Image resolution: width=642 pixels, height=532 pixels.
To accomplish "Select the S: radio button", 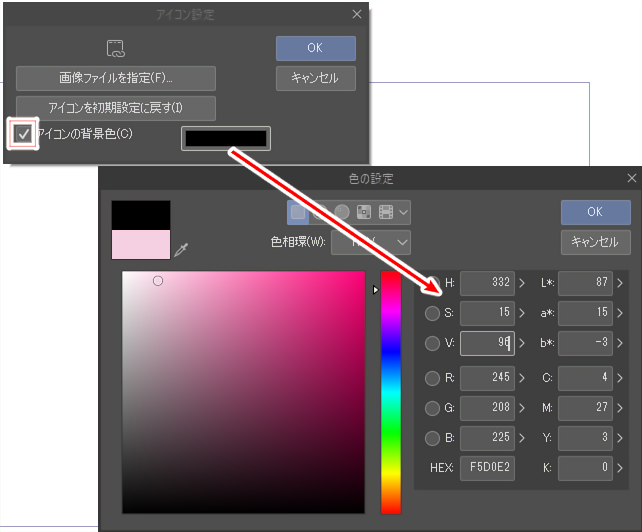I will (432, 313).
